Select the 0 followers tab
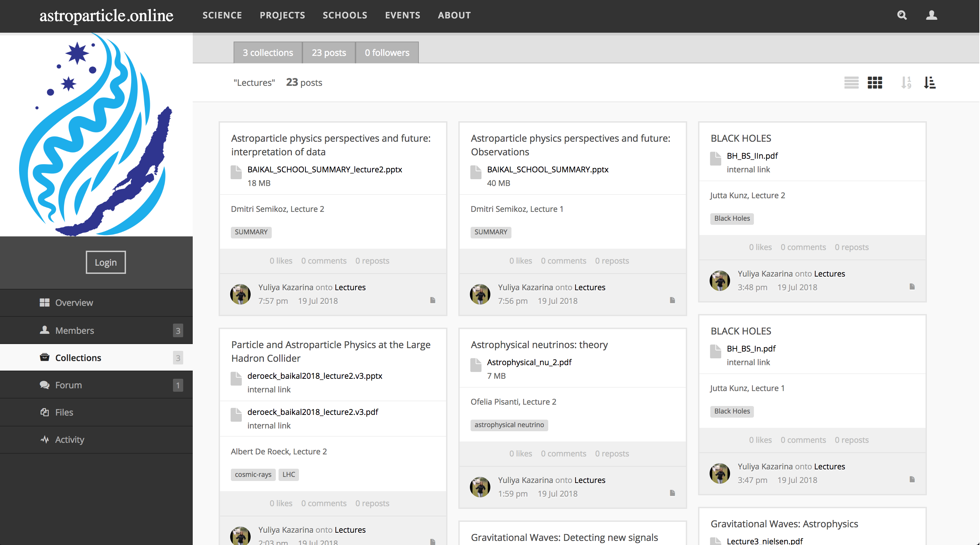The image size is (980, 545). pyautogui.click(x=387, y=52)
